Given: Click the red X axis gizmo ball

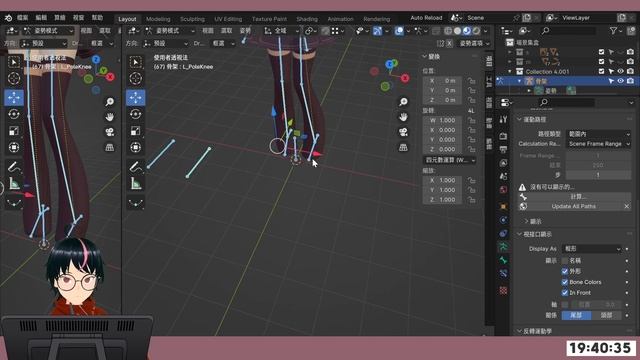Looking at the screenshot, I should tap(405, 78).
